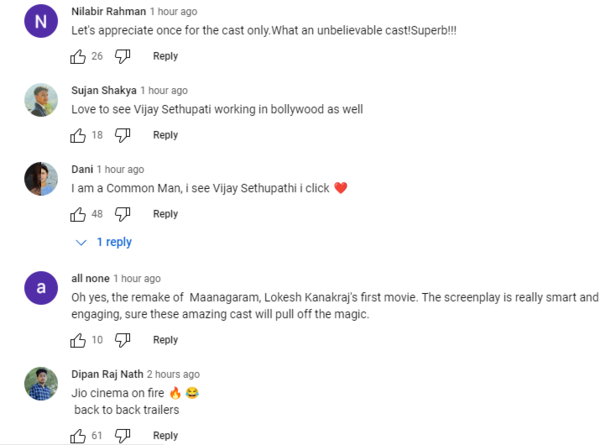
Task: Like Dipan Raj Nath's comment
Action: 79,435
